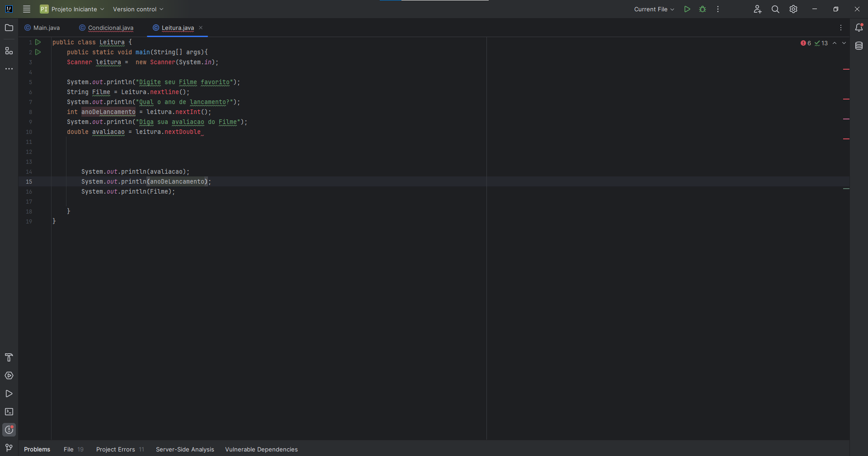Select the Problems panel title tab
The height and width of the screenshot is (456, 868).
(37, 449)
